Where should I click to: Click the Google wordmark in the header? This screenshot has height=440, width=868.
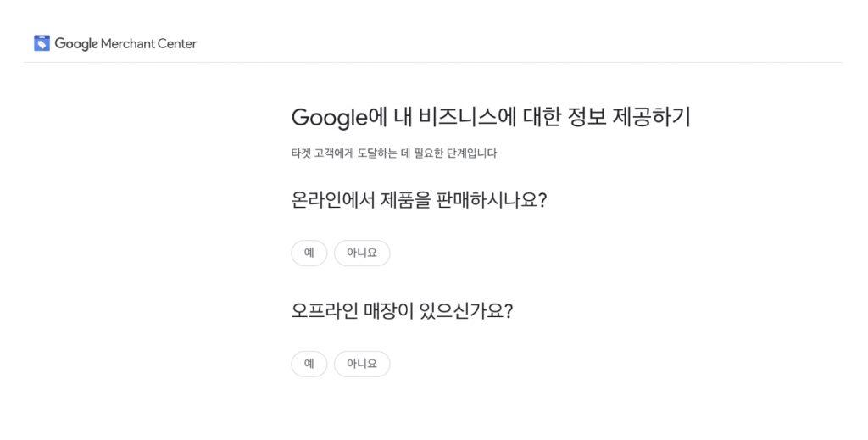click(x=76, y=44)
